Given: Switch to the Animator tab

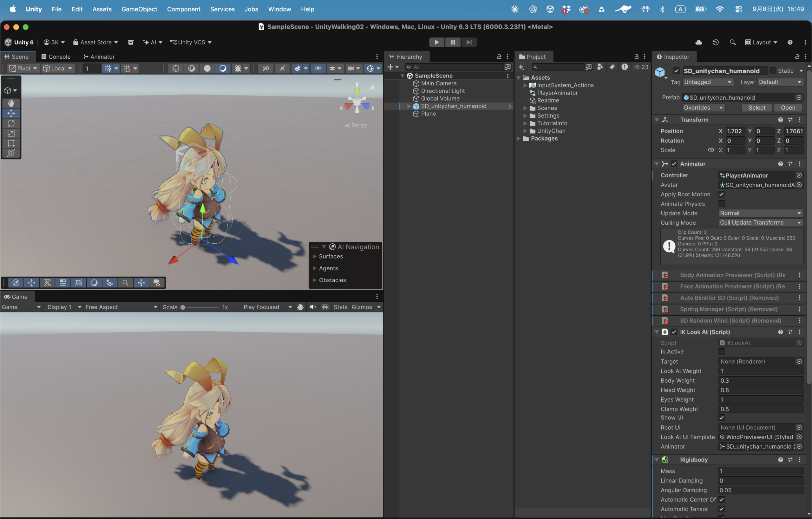Looking at the screenshot, I should point(99,57).
